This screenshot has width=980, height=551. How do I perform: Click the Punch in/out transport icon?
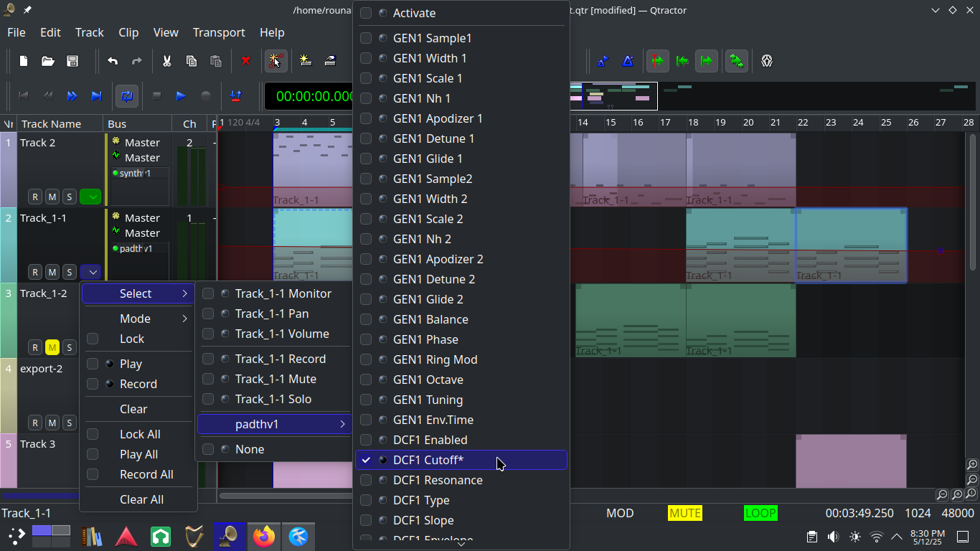tap(235, 95)
